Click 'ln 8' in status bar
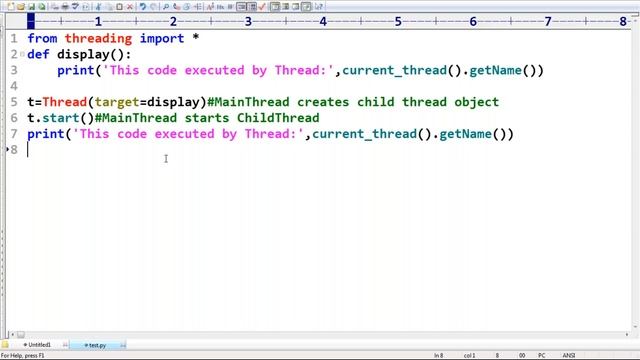 click(438, 356)
